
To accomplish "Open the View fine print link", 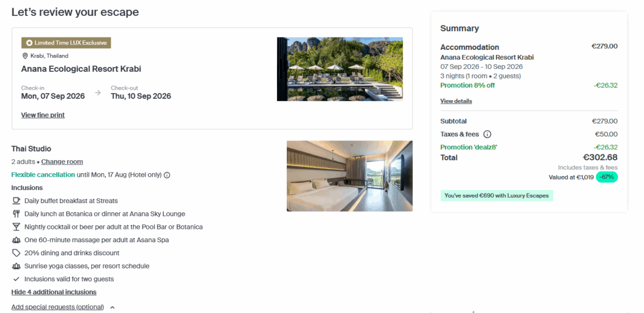I will (x=43, y=115).
